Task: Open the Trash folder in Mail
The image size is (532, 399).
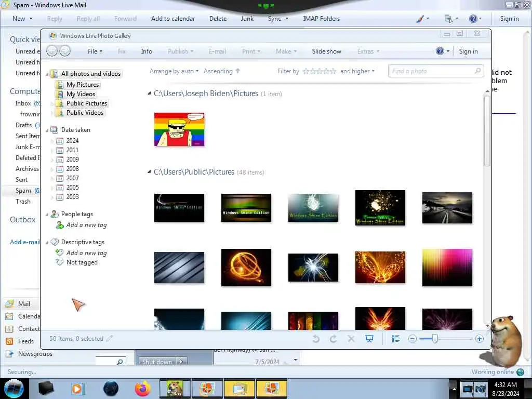Action: tap(23, 202)
